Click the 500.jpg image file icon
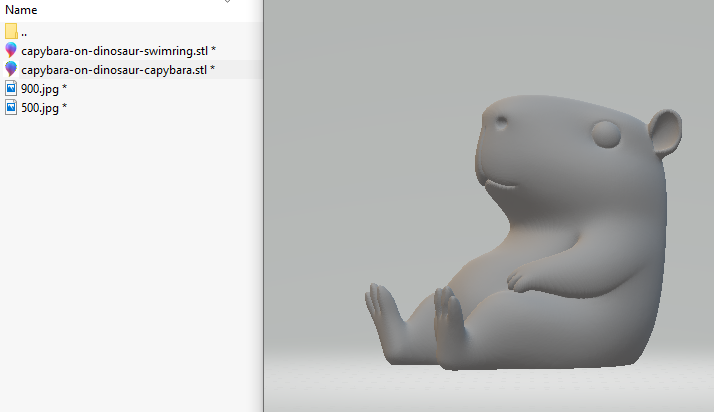714x412 pixels. [11, 108]
